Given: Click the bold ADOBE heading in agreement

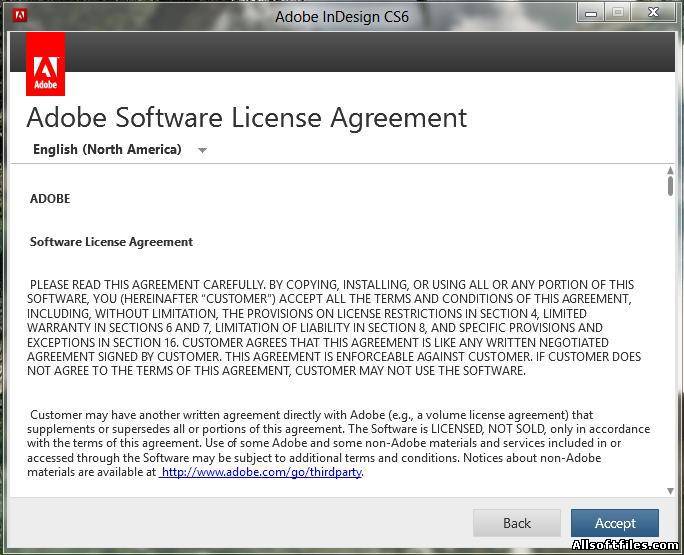Looking at the screenshot, I should tap(50, 199).
